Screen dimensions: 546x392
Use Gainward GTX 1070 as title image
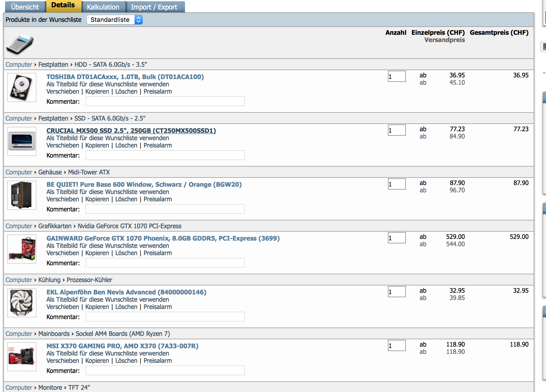[108, 246]
